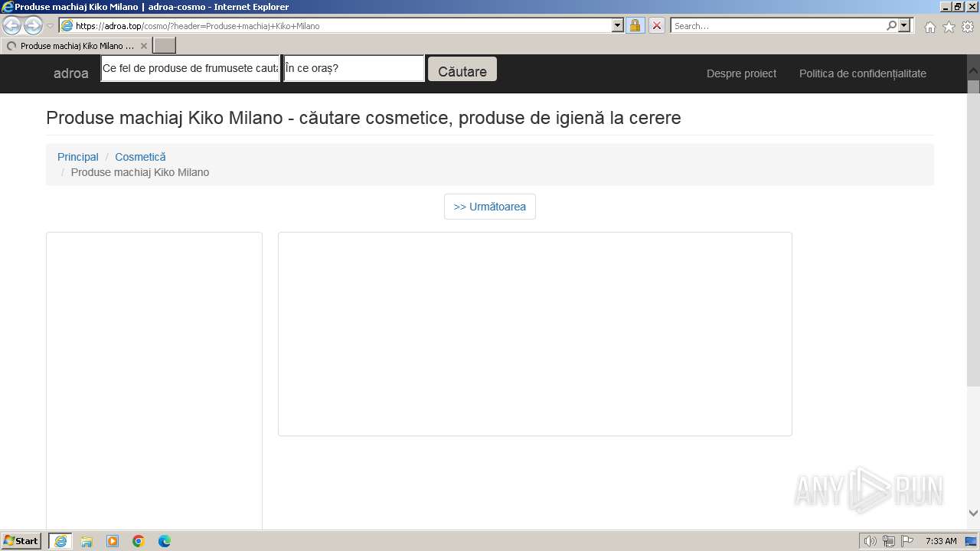Open File Explorer folder taskbar icon
The height and width of the screenshot is (551, 980).
[x=87, y=541]
